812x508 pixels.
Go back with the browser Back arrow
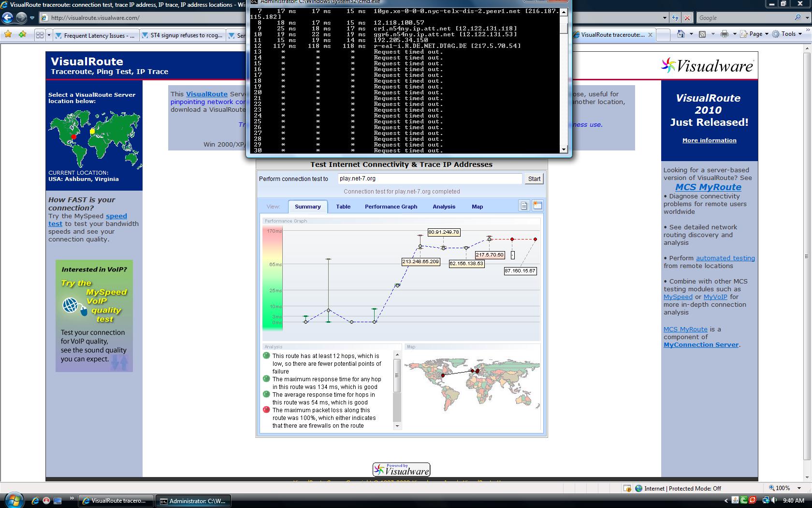tap(7, 18)
